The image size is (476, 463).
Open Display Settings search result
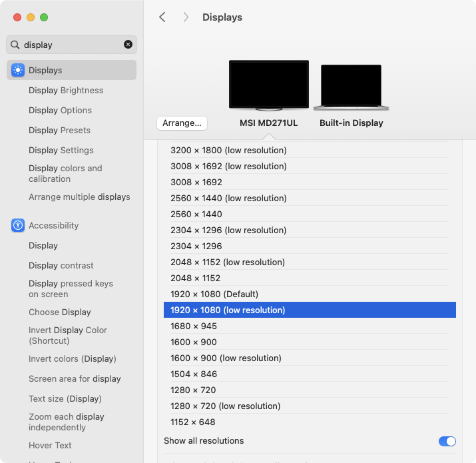(x=61, y=151)
